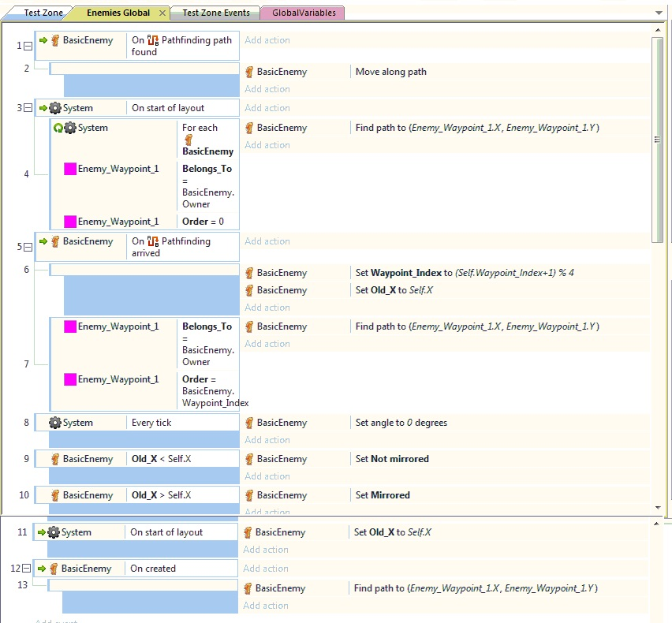Click scroll down arrow of upper event pane
672x623 pixels.
click(658, 508)
